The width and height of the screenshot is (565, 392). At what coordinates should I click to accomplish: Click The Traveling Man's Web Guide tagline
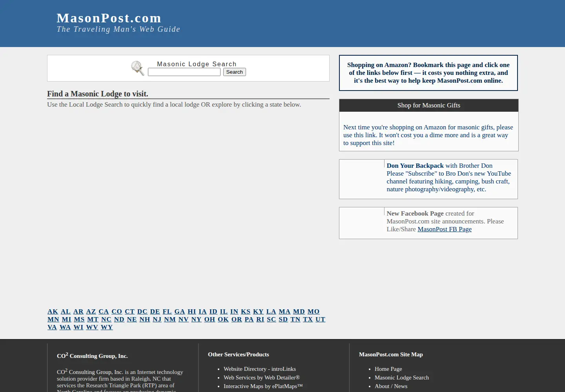[118, 29]
